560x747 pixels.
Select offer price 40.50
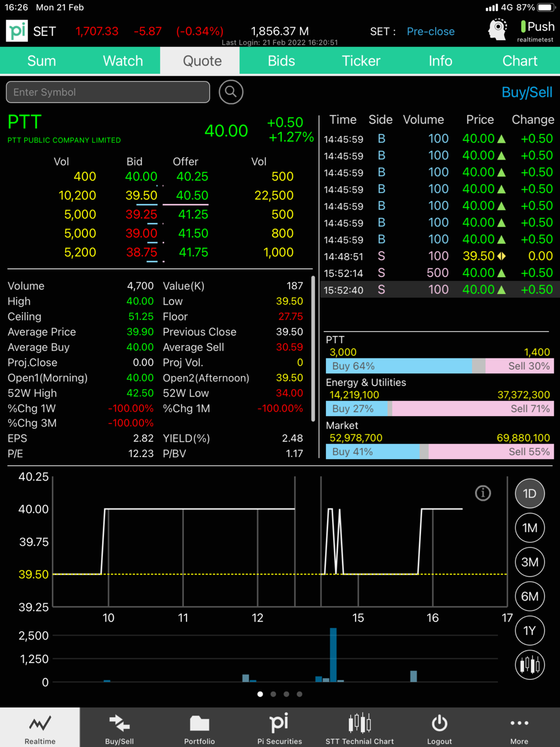pyautogui.click(x=192, y=195)
